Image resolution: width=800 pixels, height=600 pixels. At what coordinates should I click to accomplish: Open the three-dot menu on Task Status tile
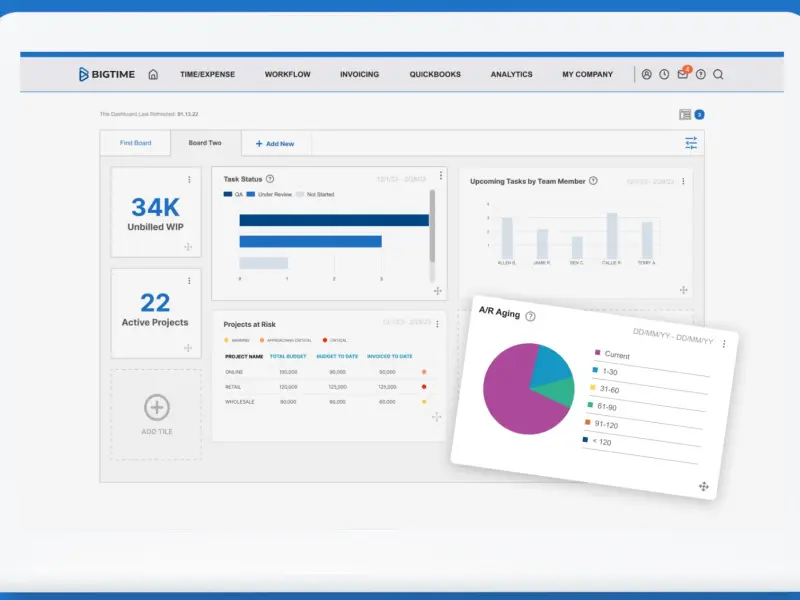coord(441,176)
